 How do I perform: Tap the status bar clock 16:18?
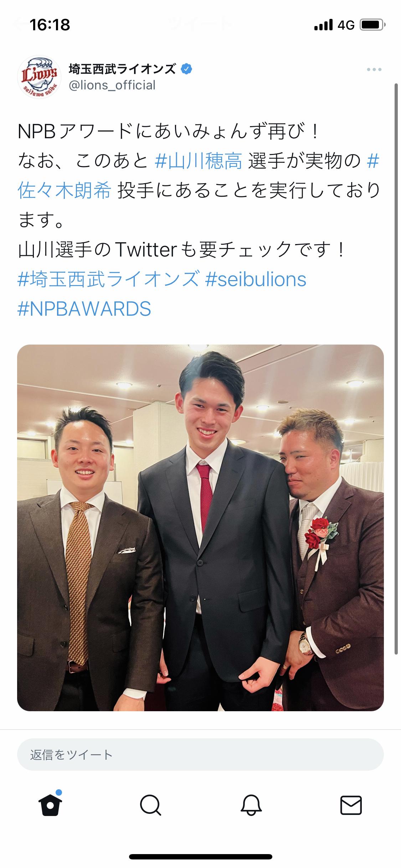point(50,25)
